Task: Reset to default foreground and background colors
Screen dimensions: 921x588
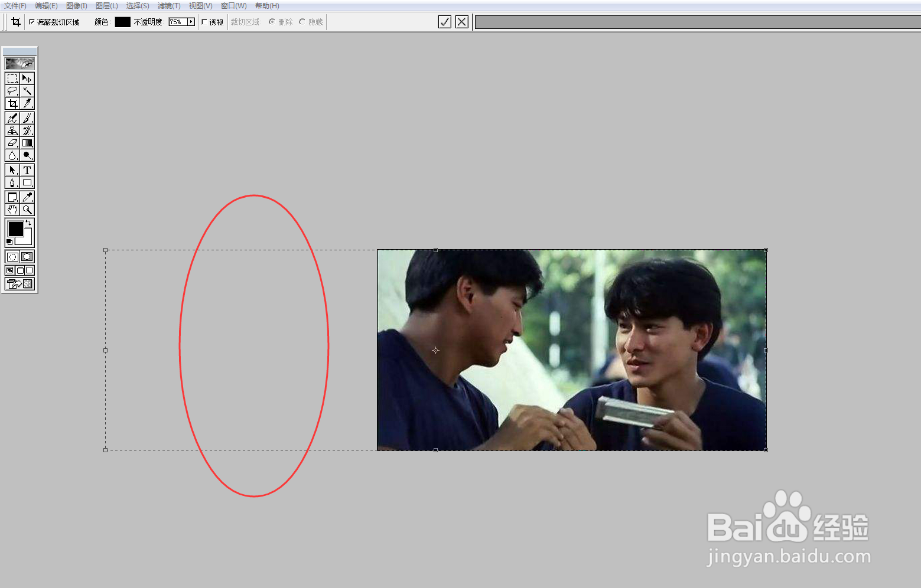Action: [9, 242]
